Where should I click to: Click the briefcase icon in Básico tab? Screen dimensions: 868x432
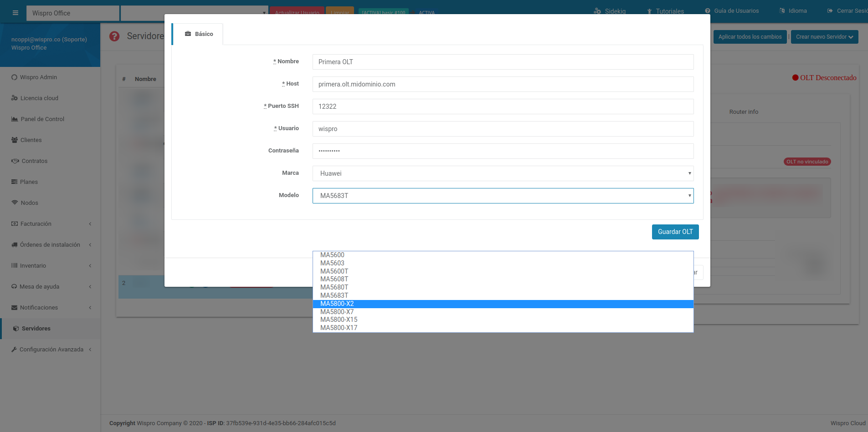[x=188, y=34]
